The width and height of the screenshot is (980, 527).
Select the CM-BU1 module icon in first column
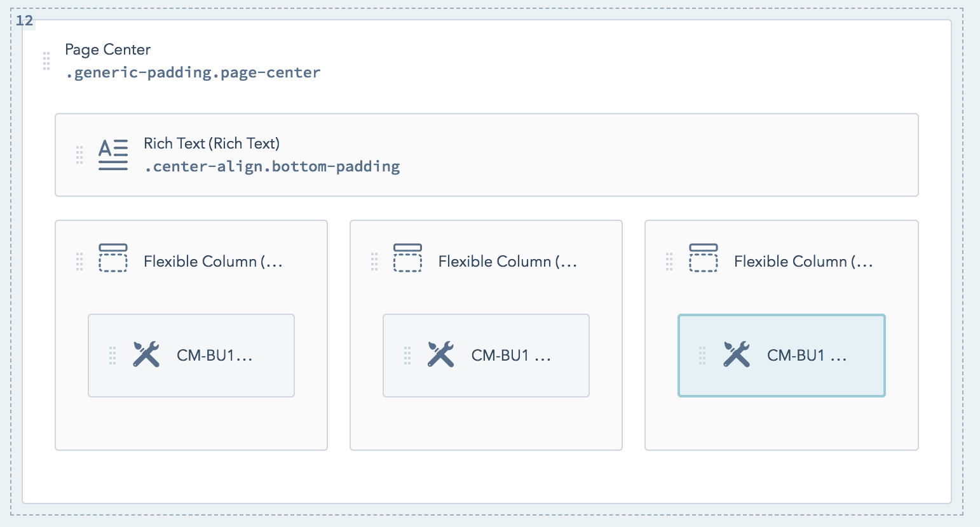pos(146,355)
